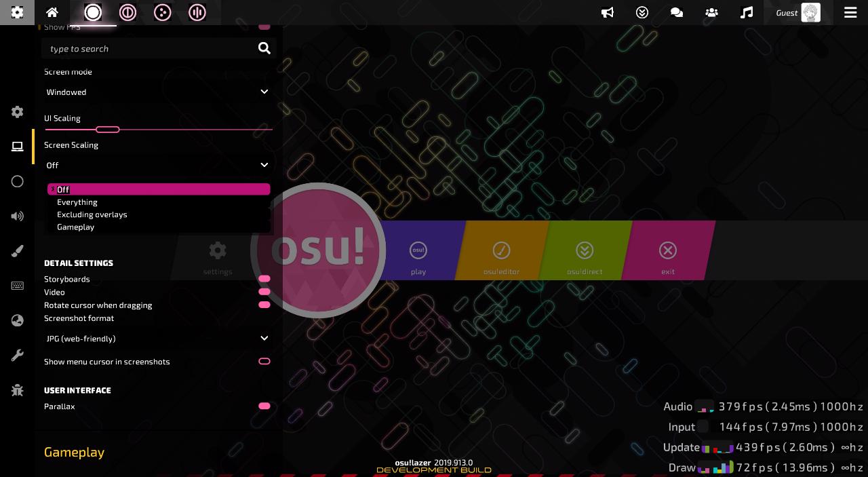Open the music player note icon

(x=747, y=12)
